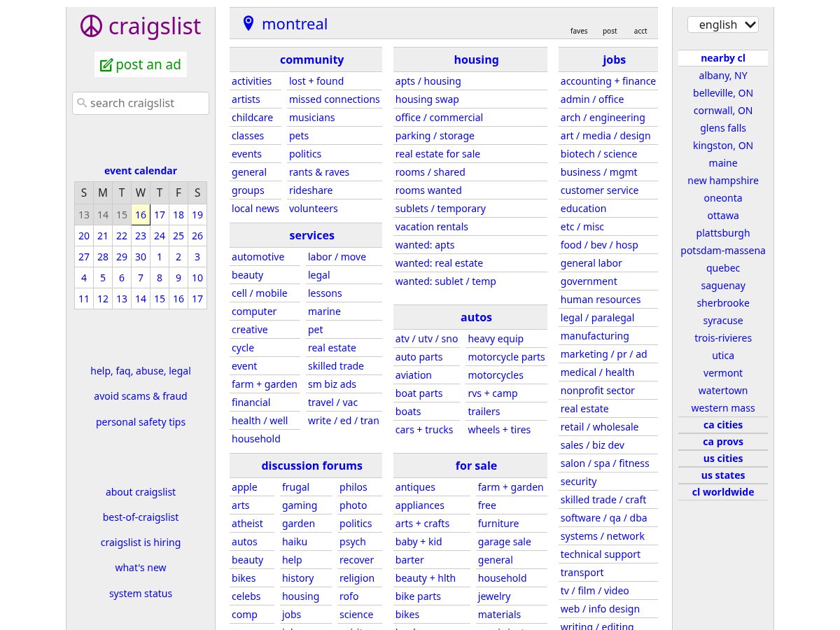The width and height of the screenshot is (840, 630).
Task: Open skilled trade / craft jobs link
Action: [x=603, y=500]
